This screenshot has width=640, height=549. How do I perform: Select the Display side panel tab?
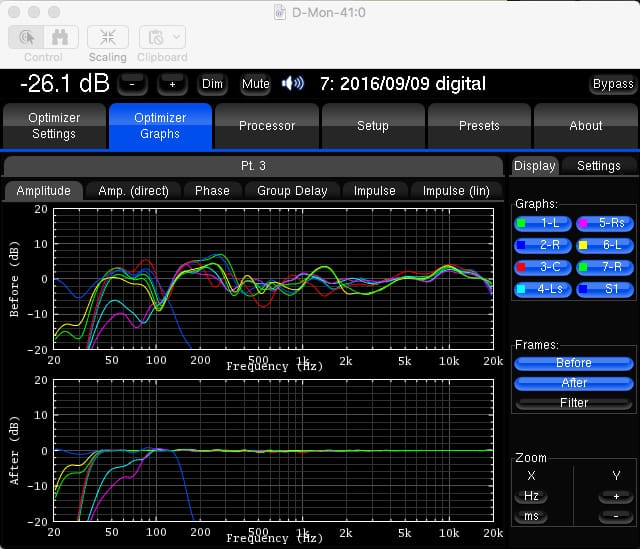(x=535, y=166)
